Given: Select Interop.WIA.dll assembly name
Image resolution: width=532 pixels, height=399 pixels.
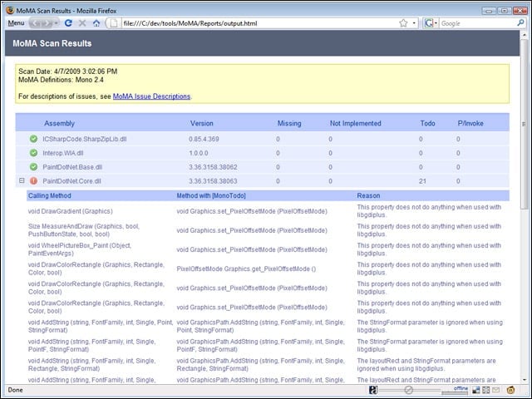Looking at the screenshot, I should point(63,153).
